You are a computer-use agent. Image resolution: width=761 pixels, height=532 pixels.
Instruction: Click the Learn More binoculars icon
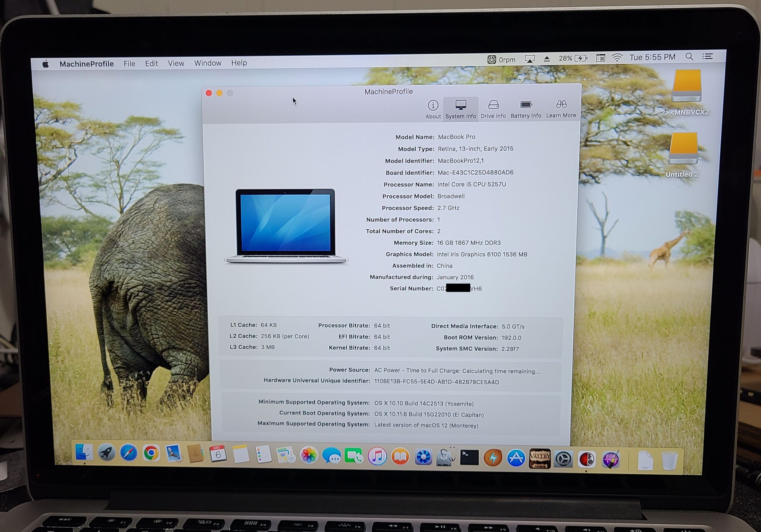(561, 105)
